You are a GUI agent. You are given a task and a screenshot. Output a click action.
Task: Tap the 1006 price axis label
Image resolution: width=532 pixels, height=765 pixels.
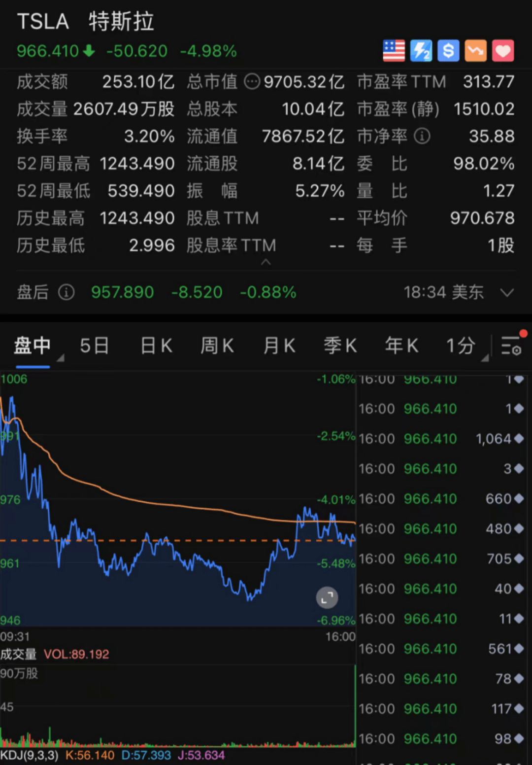click(14, 379)
